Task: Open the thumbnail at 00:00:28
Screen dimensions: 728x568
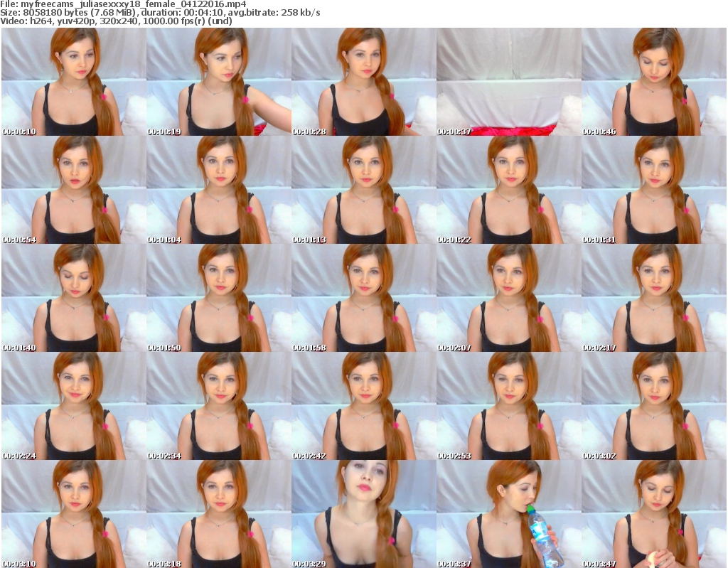Action: coord(363,82)
